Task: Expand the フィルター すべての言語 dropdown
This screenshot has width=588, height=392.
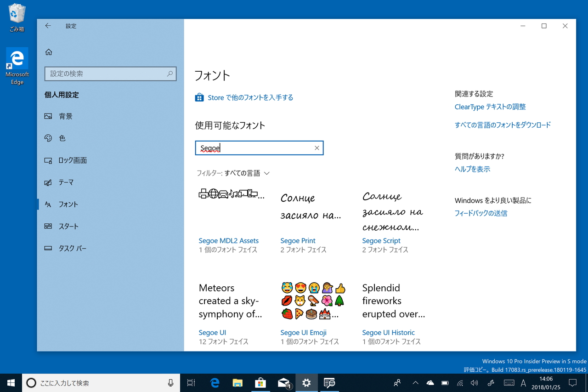Action: tap(233, 173)
